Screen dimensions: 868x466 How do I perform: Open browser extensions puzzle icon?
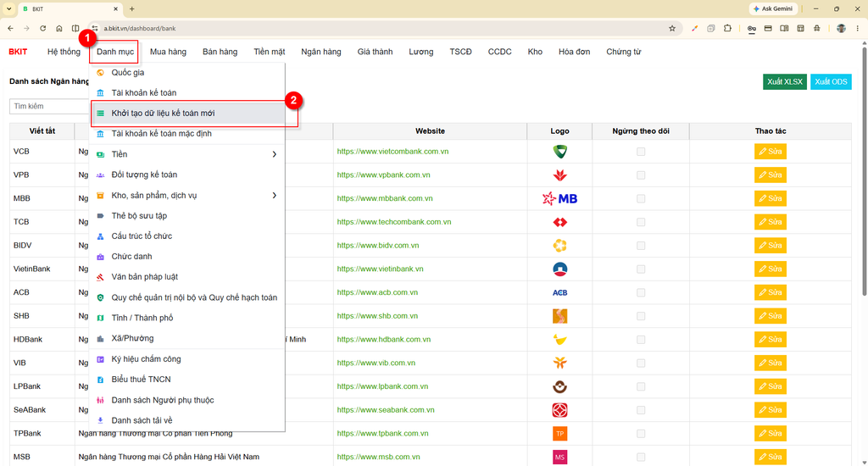(727, 28)
